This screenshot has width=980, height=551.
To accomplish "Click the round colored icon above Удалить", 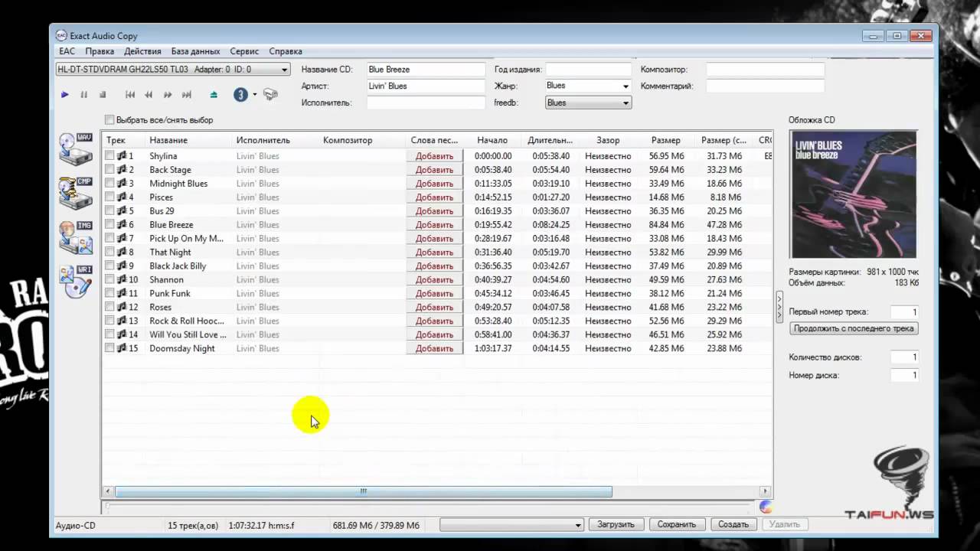I will [766, 507].
